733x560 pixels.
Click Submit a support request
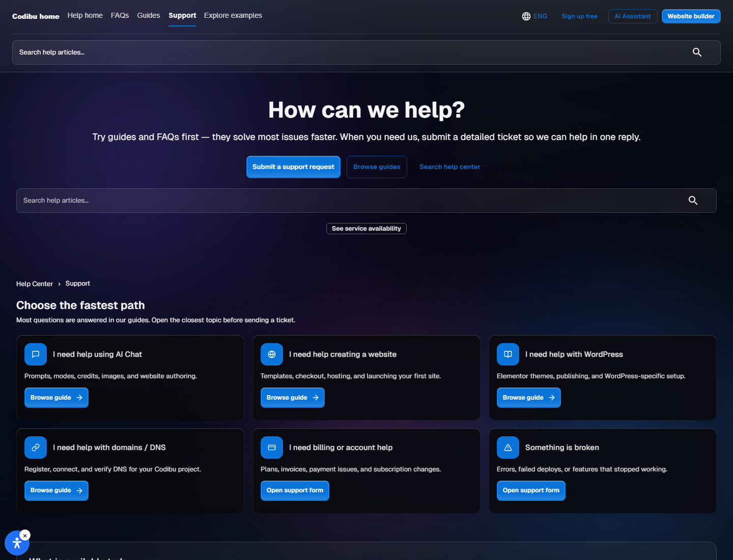(x=293, y=167)
